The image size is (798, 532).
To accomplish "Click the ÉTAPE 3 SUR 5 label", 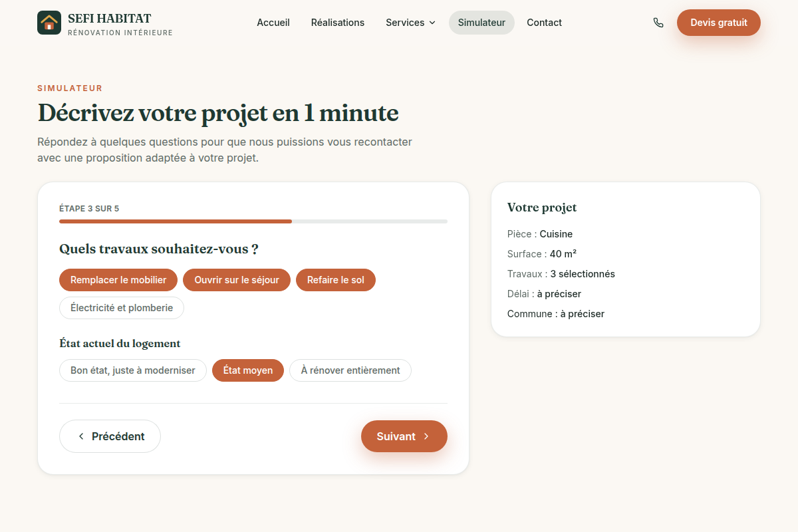I will point(89,209).
